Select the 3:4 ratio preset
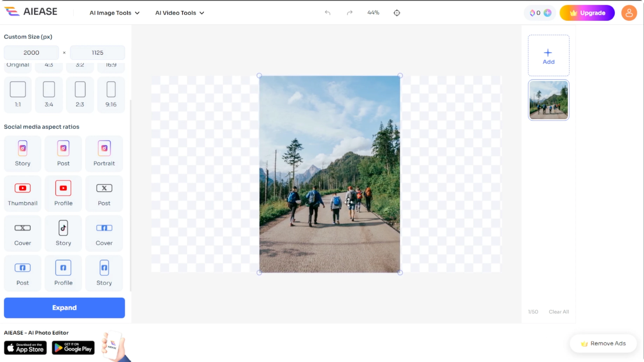This screenshot has width=644, height=362. (49, 95)
